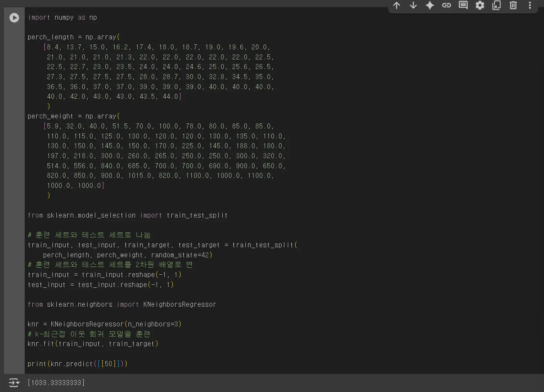This screenshot has height=392, width=544.
Task: Click the 'import numpy as np' line
Action: point(63,17)
